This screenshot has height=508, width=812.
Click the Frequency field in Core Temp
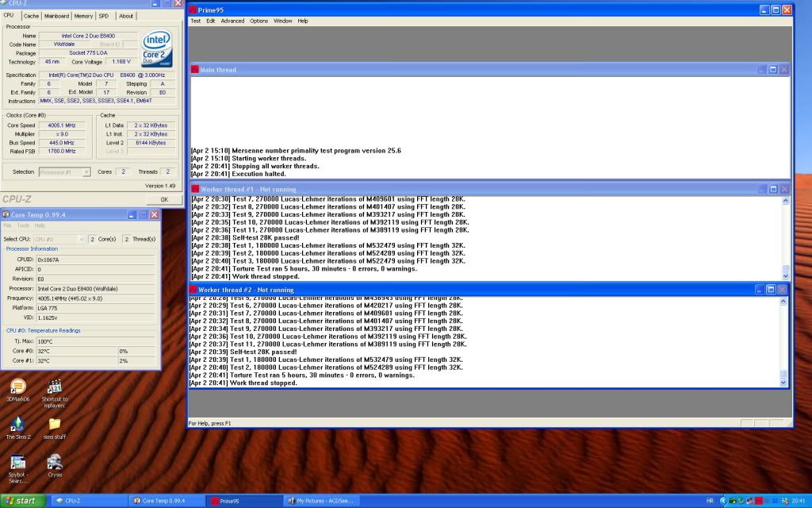(x=95, y=298)
